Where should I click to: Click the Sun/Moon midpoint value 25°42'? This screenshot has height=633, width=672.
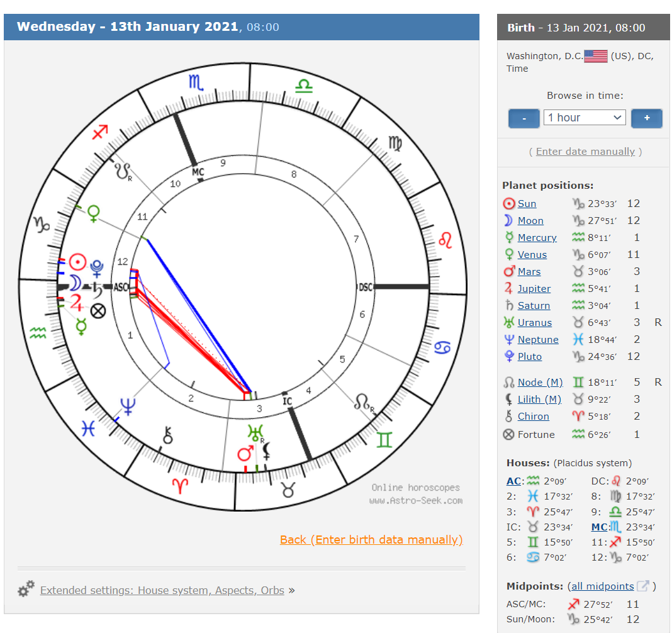coord(598,619)
